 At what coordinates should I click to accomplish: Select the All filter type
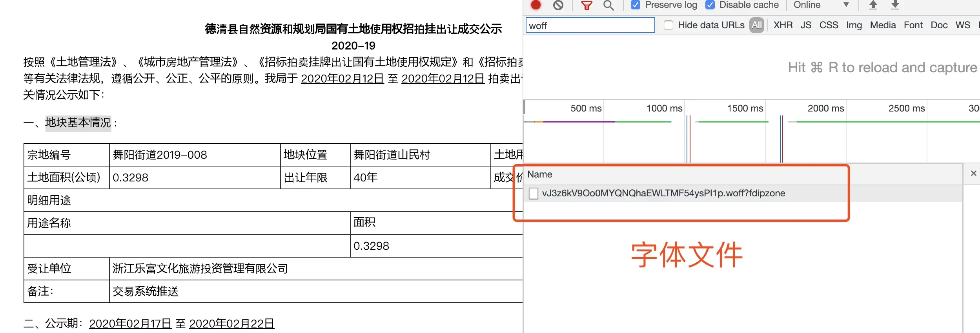click(x=757, y=25)
